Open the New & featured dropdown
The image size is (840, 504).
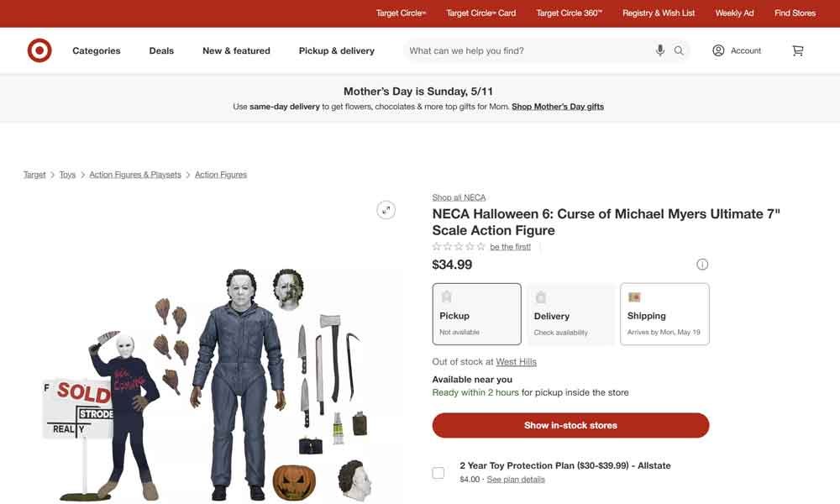tap(236, 50)
